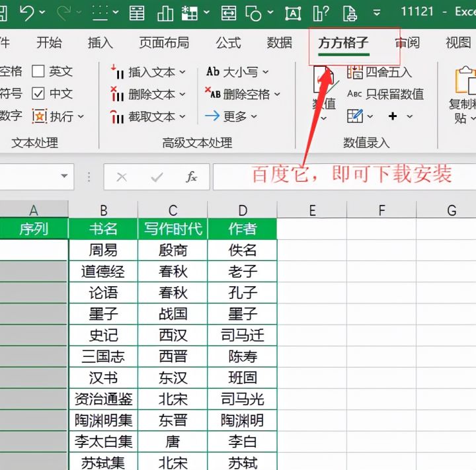Click the 写作时代 header cell
This screenshot has height=470, width=476.
coord(173,229)
